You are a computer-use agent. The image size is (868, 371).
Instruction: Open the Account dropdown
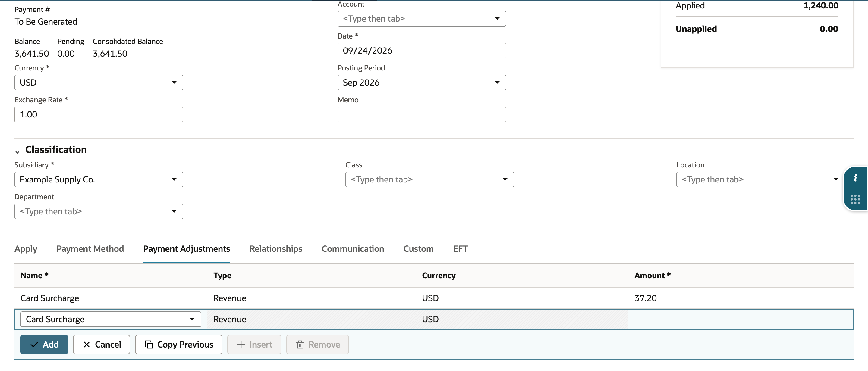(422, 19)
